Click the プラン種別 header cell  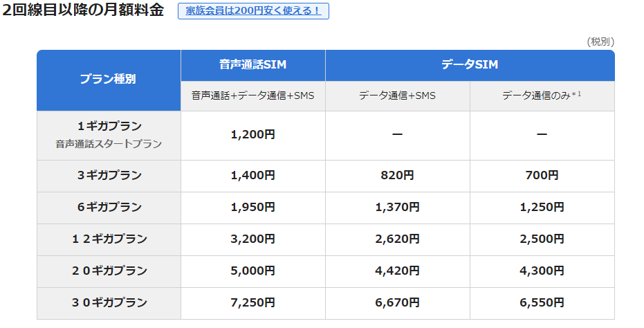109,80
